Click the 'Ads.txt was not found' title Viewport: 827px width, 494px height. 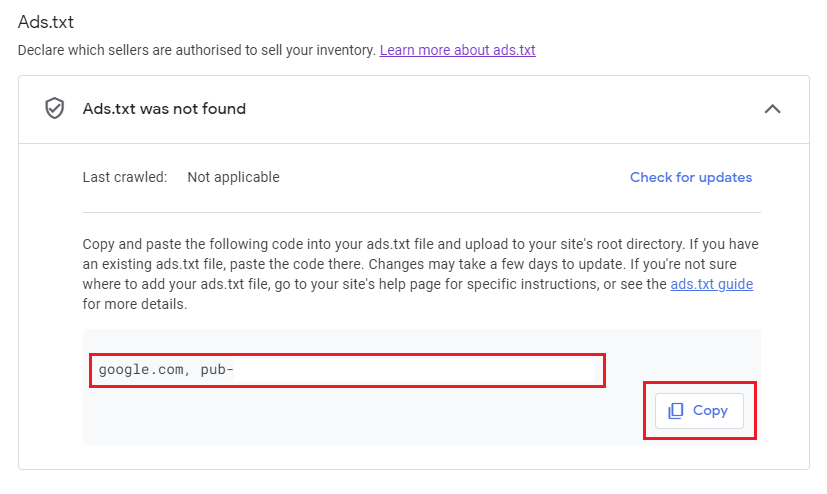(x=164, y=109)
